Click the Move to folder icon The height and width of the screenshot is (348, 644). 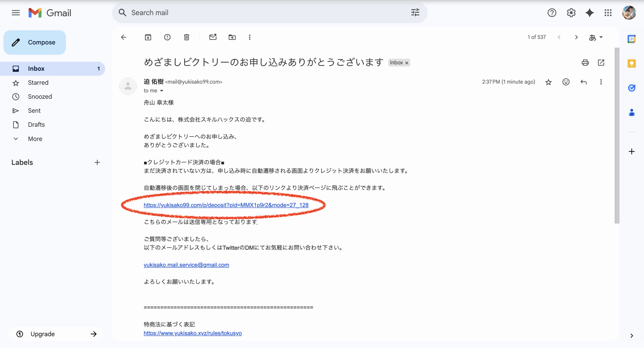[232, 37]
